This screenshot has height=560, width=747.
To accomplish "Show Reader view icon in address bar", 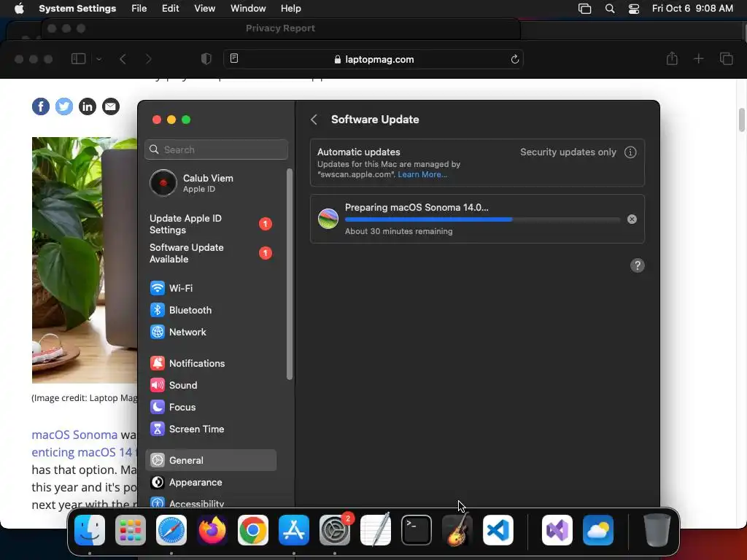I will point(234,58).
